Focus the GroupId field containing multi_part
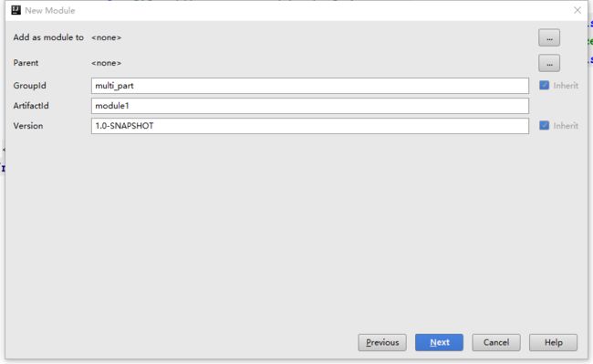 310,86
